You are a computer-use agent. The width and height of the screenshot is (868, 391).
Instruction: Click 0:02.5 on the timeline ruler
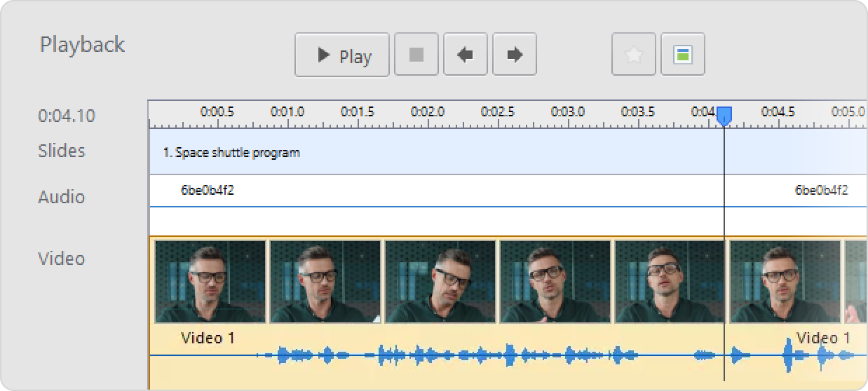point(498,111)
